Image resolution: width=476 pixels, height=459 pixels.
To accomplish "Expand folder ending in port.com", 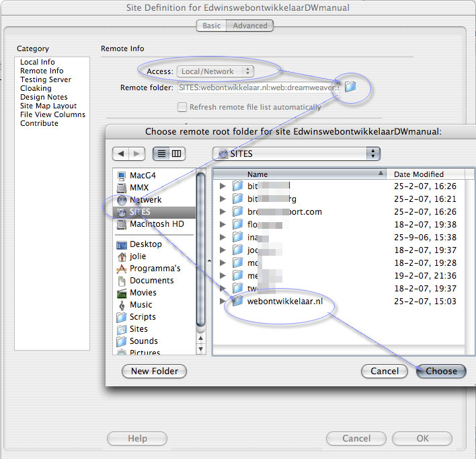I will (x=223, y=211).
